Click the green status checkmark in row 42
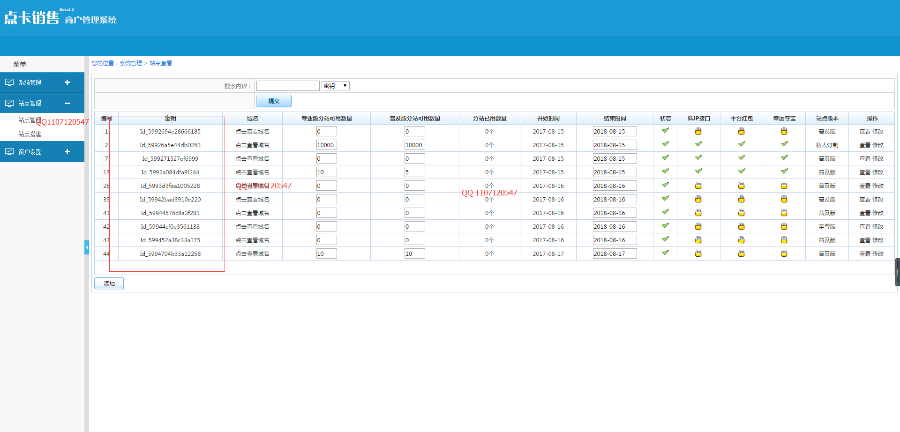This screenshot has height=432, width=900. (x=665, y=225)
